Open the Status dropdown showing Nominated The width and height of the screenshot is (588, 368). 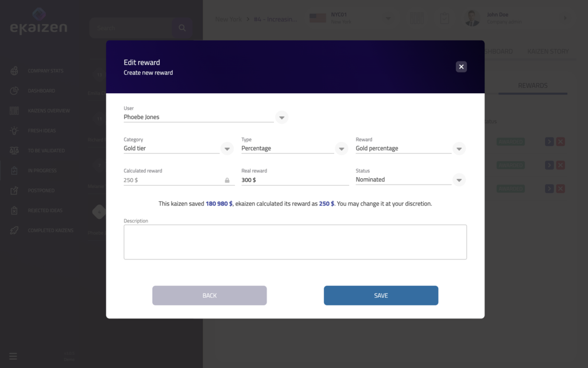pyautogui.click(x=459, y=180)
